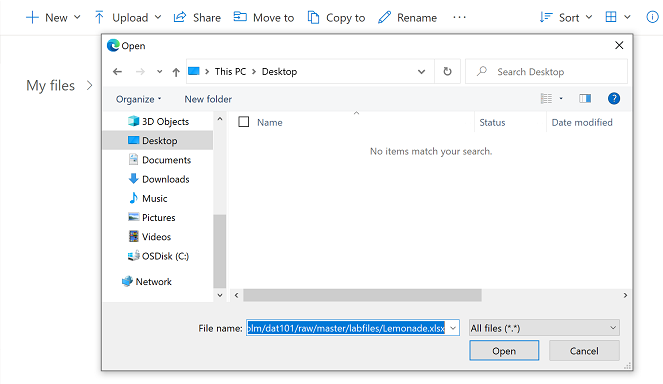Go back using the dialog's back arrow
The width and height of the screenshot is (663, 384).
(x=118, y=72)
